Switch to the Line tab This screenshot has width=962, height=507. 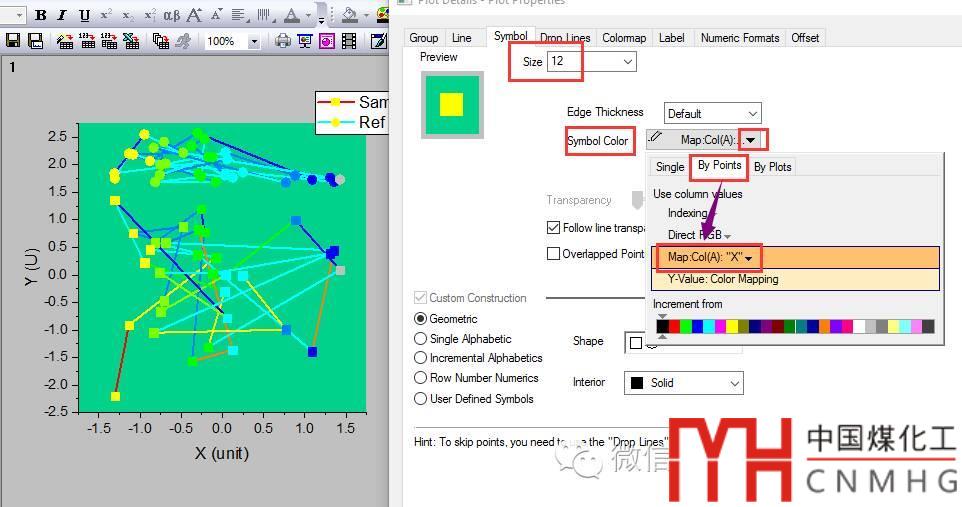click(x=461, y=38)
